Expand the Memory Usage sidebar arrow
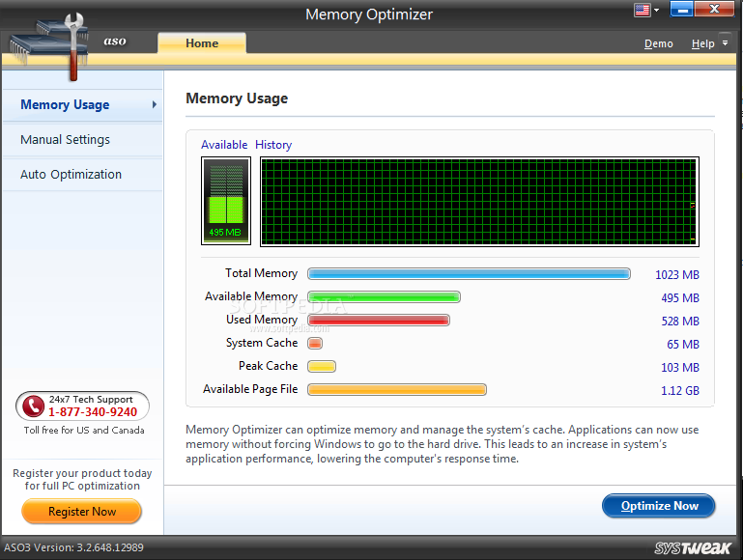 (x=154, y=104)
